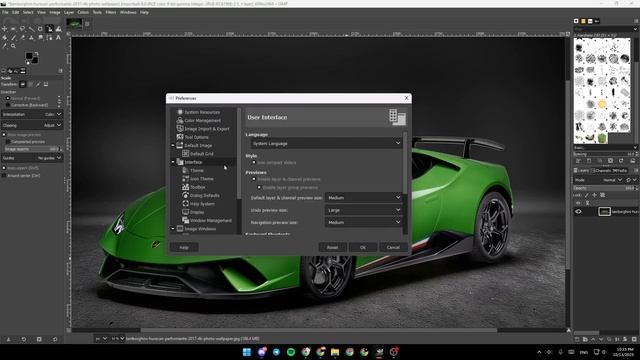Viewport: 640px width, 360px height.
Task: Open Undo preview size dropdown
Action: tap(363, 210)
